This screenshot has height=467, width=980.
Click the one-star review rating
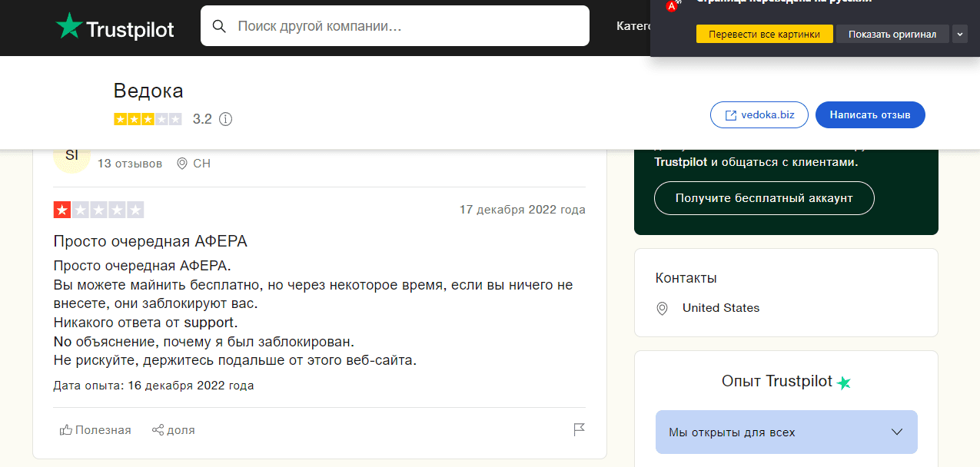pyautogui.click(x=98, y=210)
